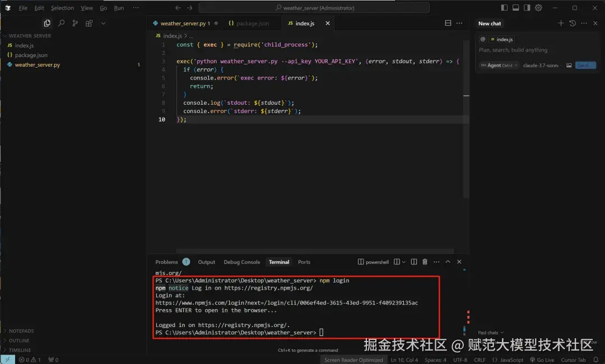Click the Go Live button in status bar
605x364 pixels.
click(542, 360)
